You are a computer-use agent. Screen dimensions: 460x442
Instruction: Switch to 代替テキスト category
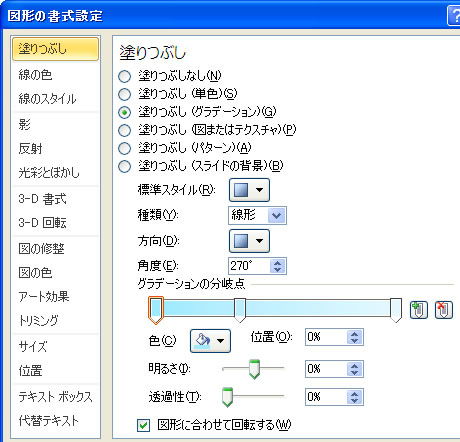click(49, 421)
